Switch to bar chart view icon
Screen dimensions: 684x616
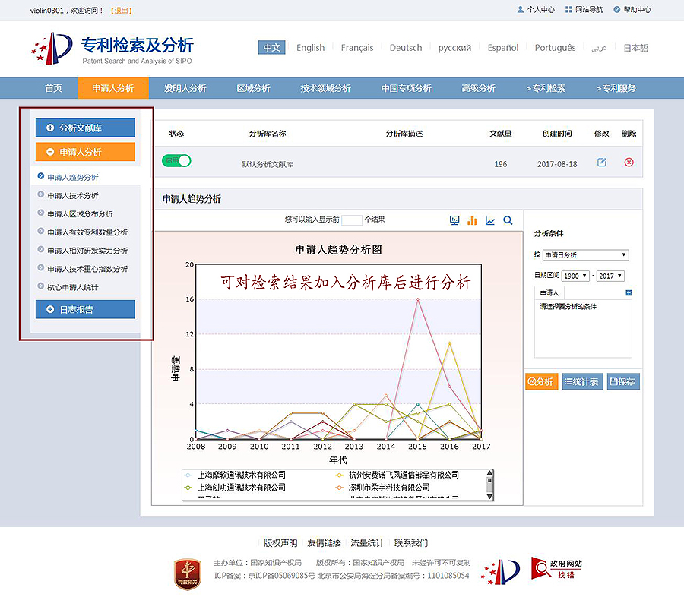point(472,220)
